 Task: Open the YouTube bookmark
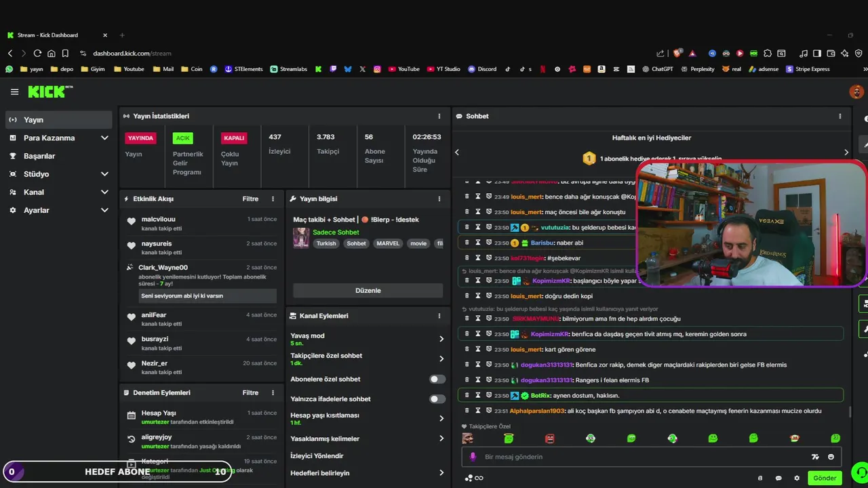click(x=403, y=69)
